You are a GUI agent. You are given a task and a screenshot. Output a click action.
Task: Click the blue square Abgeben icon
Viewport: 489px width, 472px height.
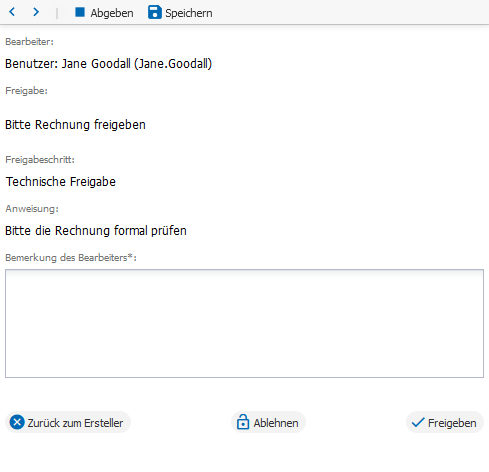(x=80, y=12)
